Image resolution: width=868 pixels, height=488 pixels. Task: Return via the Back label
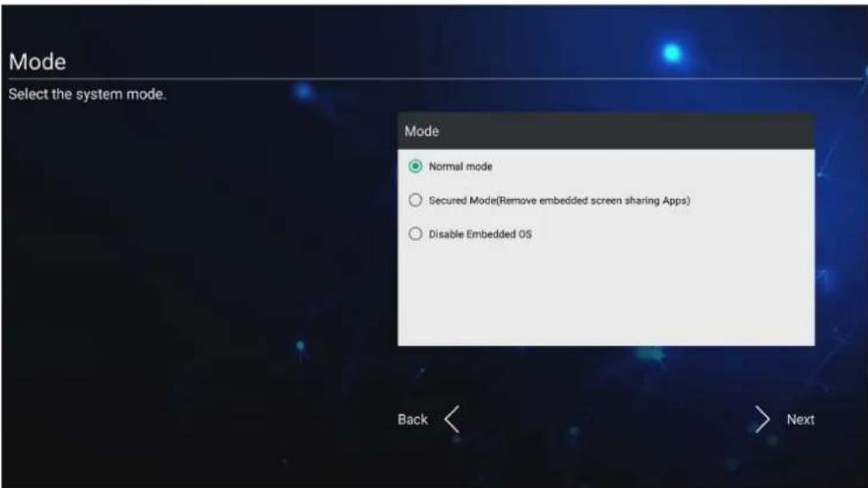tap(413, 420)
